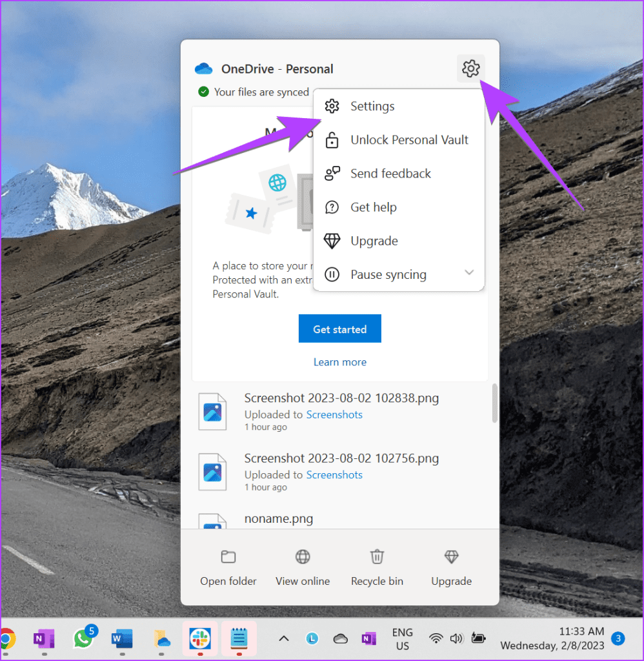The width and height of the screenshot is (644, 661).
Task: Click the OneDrive activity list scrollbar
Action: coord(494,403)
